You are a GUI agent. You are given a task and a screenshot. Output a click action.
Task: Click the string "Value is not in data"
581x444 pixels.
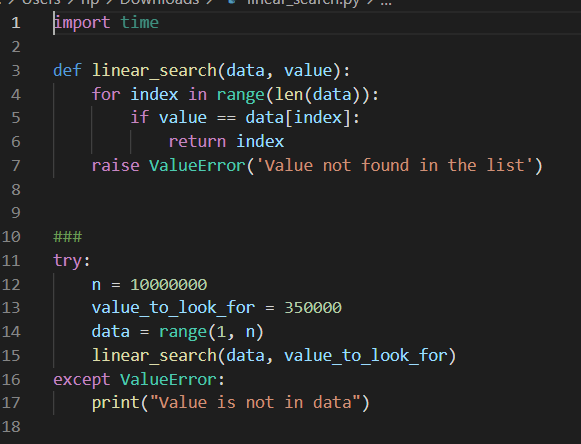pyautogui.click(x=255, y=403)
